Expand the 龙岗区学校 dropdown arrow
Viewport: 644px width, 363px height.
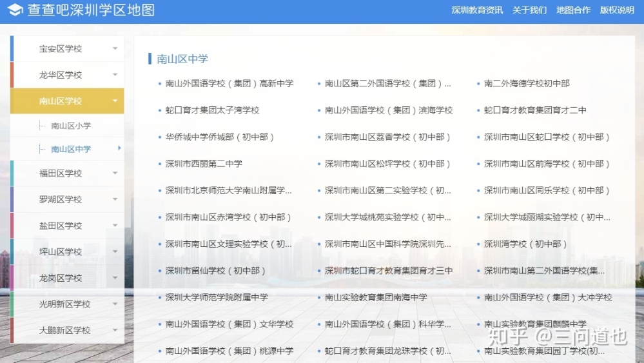(x=115, y=278)
